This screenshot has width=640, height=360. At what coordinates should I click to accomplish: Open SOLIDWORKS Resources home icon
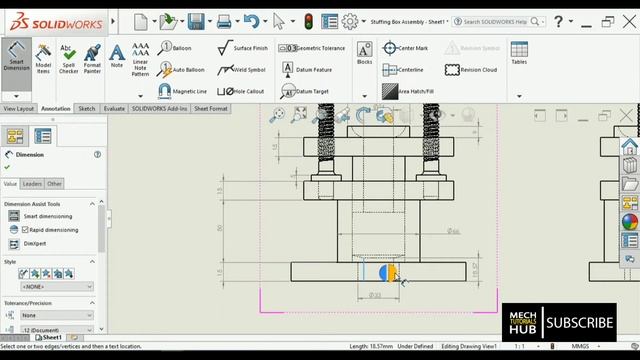point(630,146)
